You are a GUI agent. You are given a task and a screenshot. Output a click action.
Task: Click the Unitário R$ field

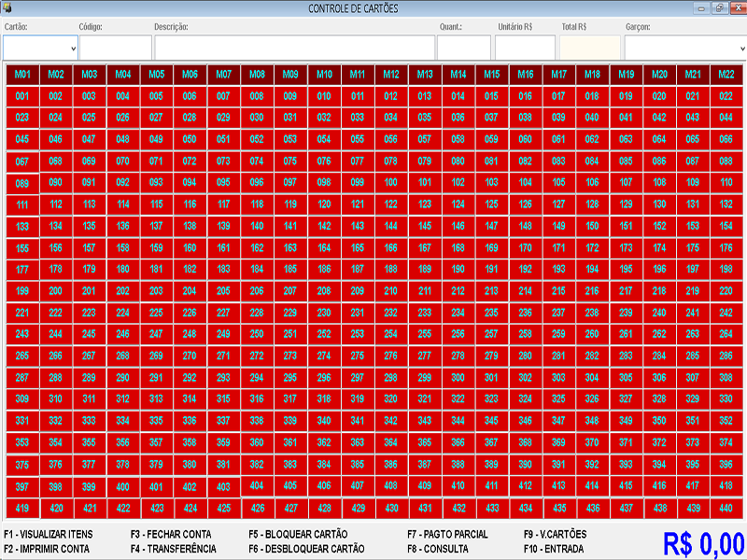pos(525,49)
